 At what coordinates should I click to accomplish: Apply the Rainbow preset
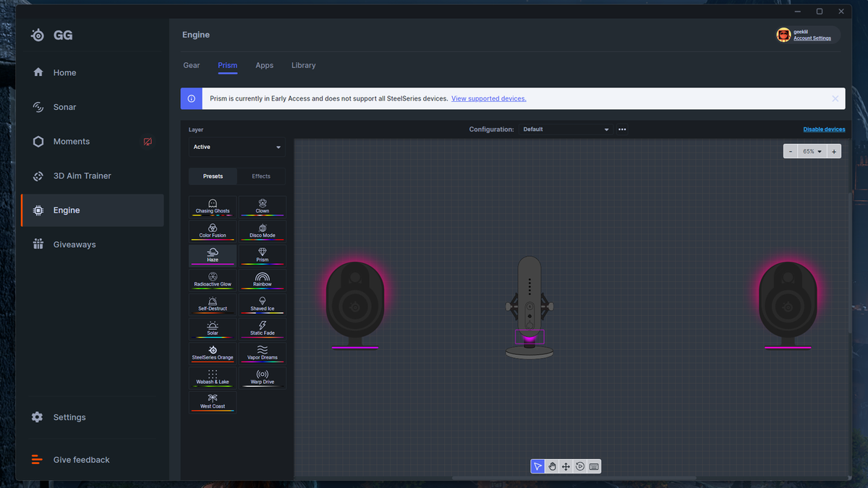(263, 281)
